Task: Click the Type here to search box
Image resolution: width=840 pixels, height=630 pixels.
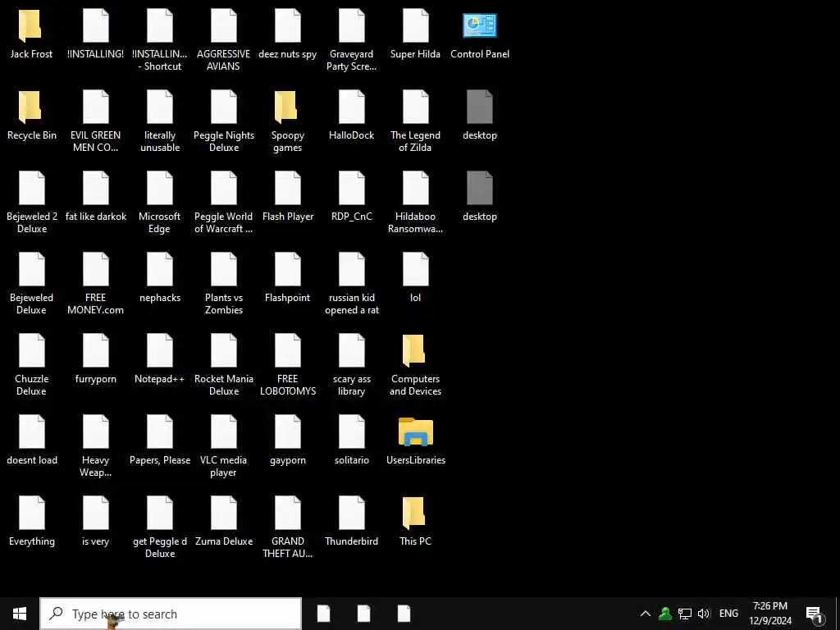Action: point(171,614)
